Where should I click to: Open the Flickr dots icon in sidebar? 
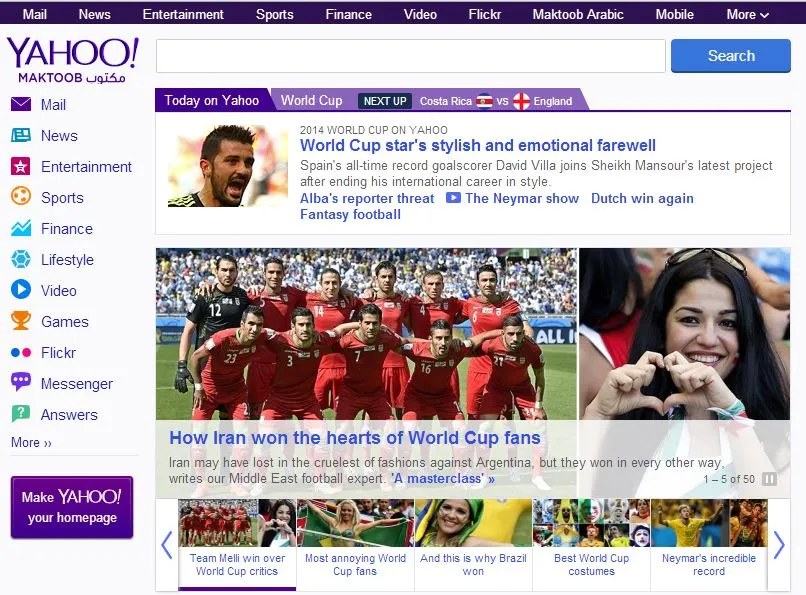21,352
